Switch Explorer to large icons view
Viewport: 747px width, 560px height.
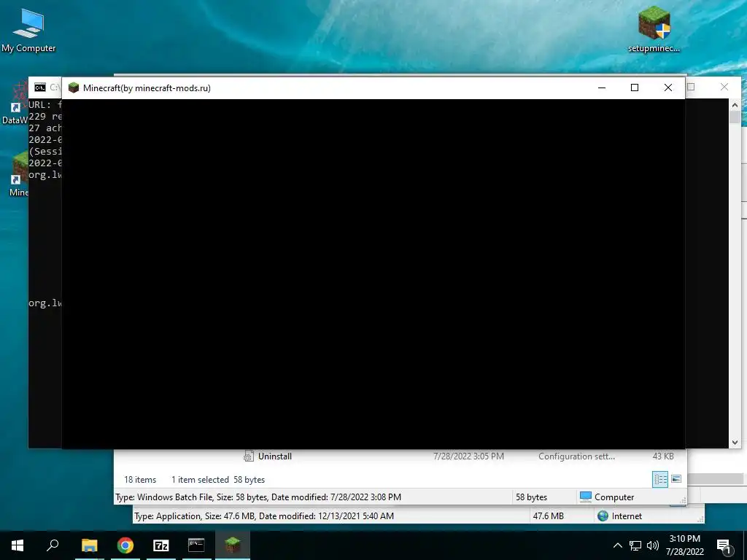coord(676,479)
